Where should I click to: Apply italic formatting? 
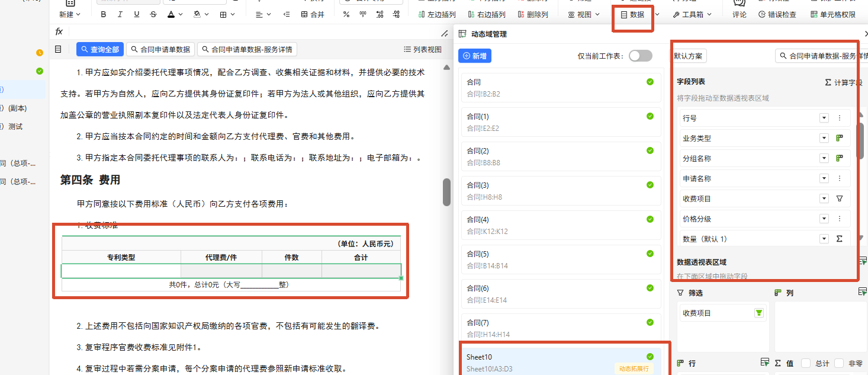tap(120, 14)
